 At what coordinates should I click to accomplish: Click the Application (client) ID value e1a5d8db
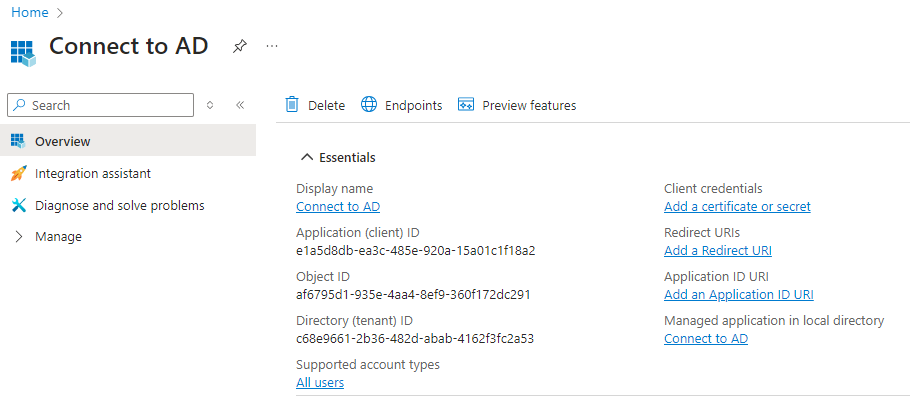(x=416, y=251)
